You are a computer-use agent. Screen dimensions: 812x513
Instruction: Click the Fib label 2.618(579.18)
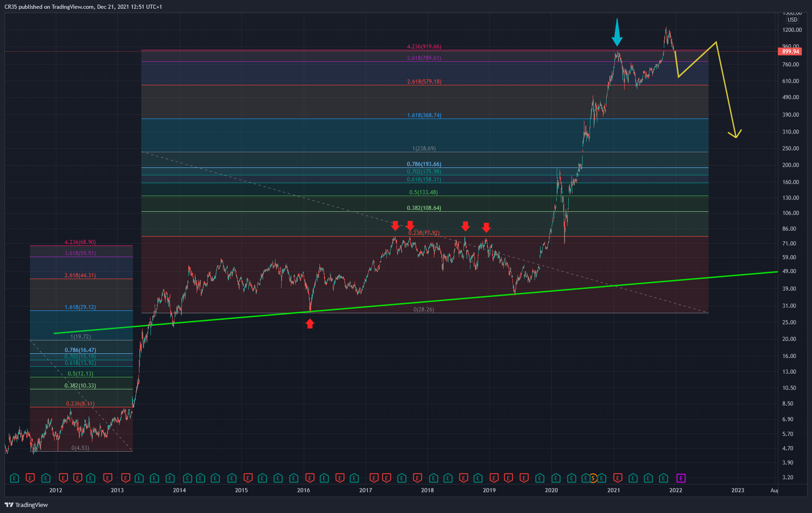pos(424,82)
